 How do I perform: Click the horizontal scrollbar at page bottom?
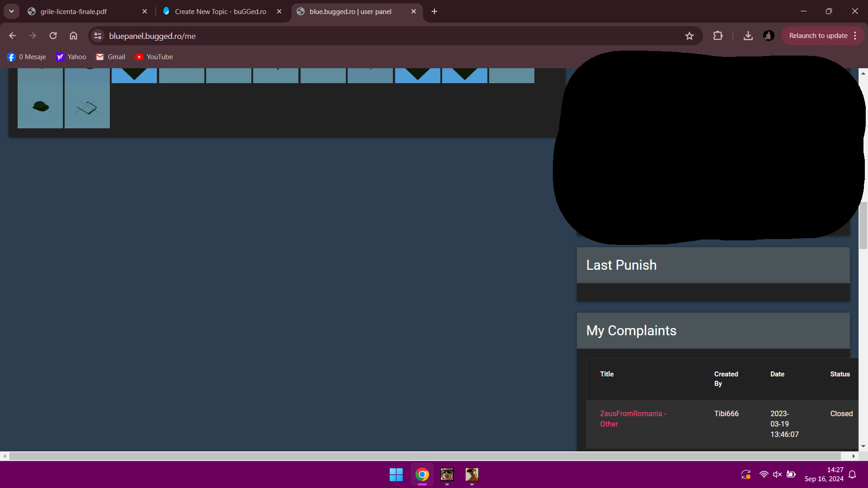coord(425,456)
